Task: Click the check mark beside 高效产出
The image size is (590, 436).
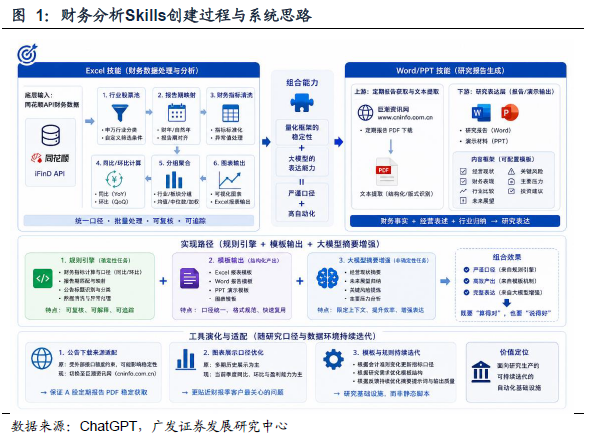Action: pyautogui.click(x=466, y=281)
